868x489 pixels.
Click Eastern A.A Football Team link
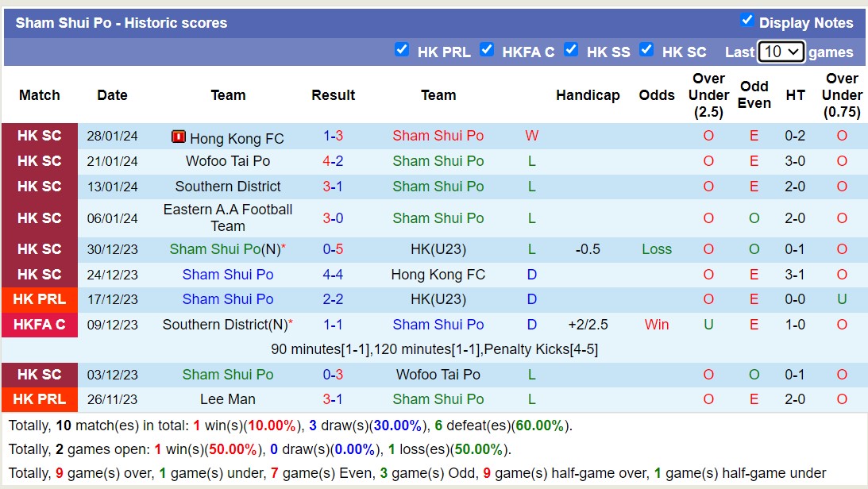click(228, 218)
